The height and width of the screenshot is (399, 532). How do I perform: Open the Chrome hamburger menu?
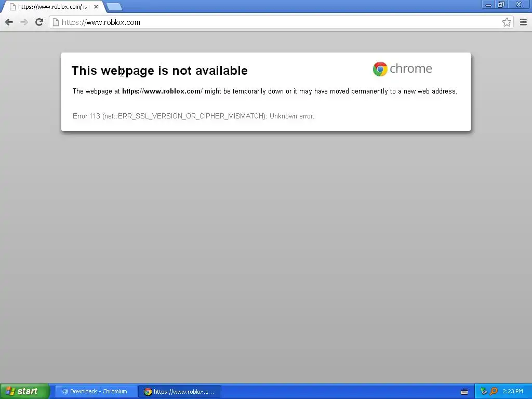[523, 22]
